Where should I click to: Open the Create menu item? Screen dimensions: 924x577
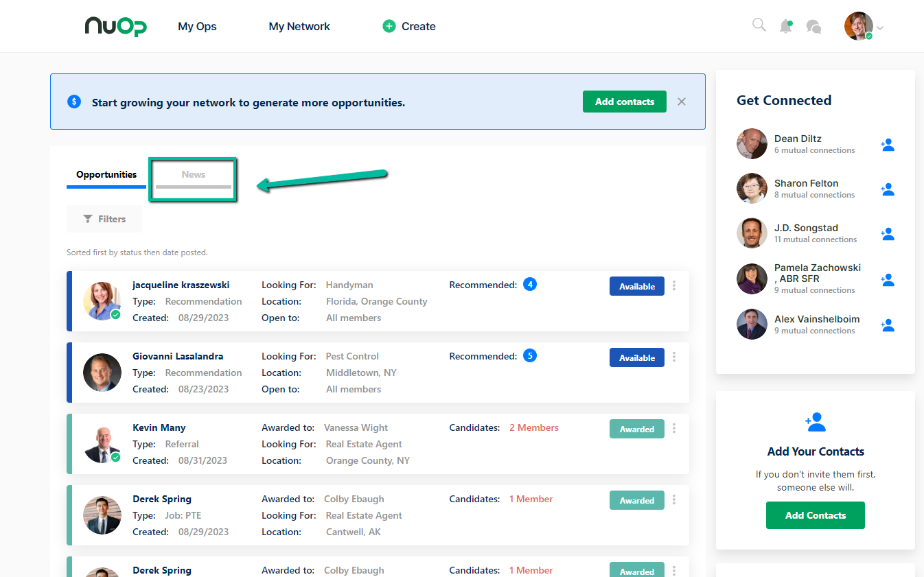tap(409, 27)
